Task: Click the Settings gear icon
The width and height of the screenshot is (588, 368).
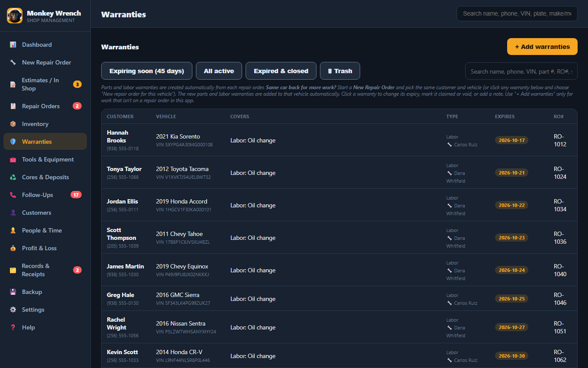Action: 13,310
